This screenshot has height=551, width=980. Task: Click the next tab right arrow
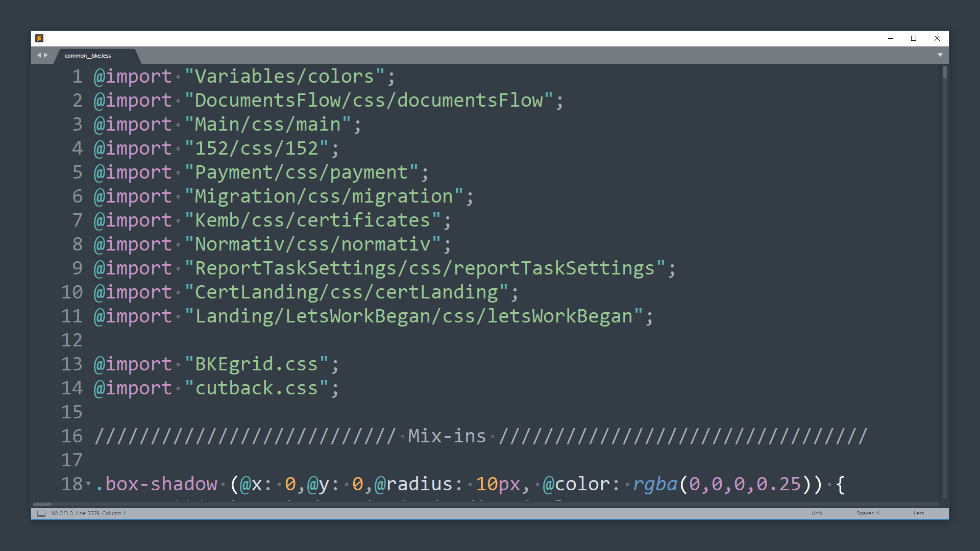[x=46, y=55]
